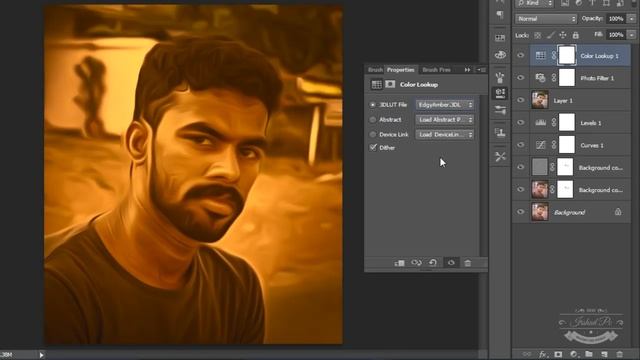Open the 3DLUT File dropdown
Screen dimensions: 640x360
coord(444,105)
